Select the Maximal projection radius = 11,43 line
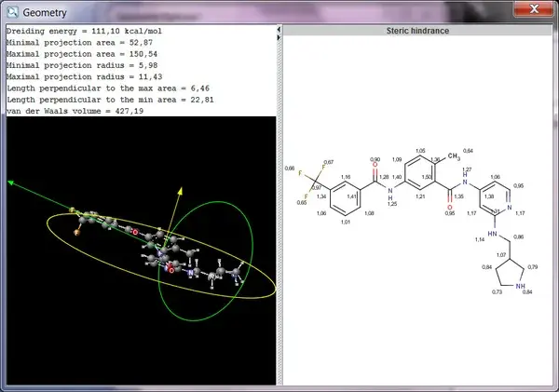 [85, 76]
